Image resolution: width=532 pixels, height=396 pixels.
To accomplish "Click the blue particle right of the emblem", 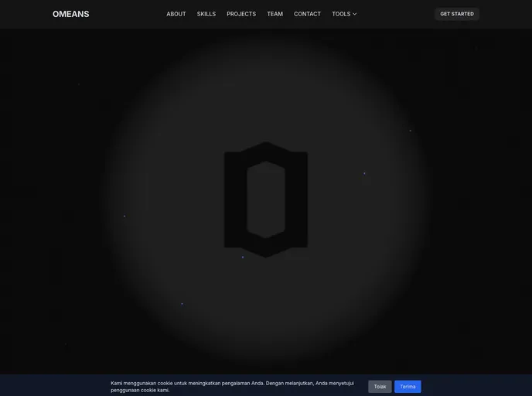I will tap(364, 173).
